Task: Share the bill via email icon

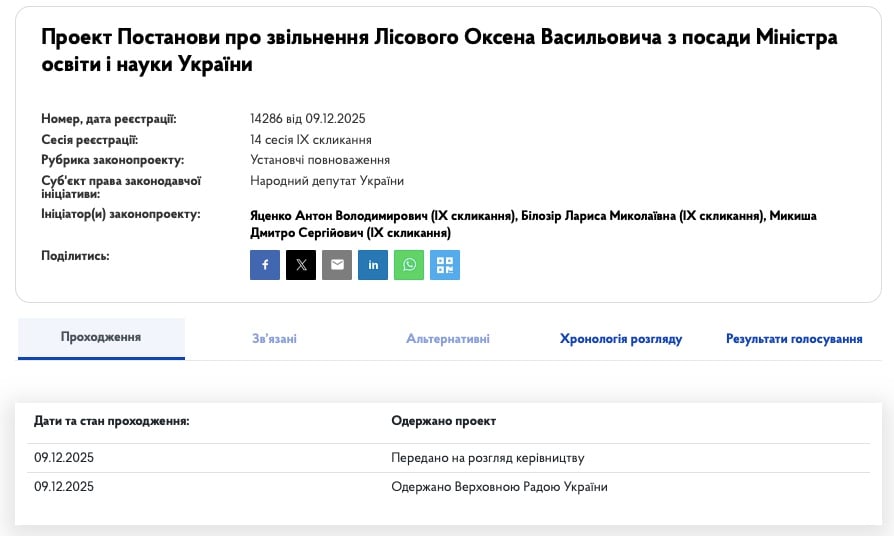Action: point(337,265)
